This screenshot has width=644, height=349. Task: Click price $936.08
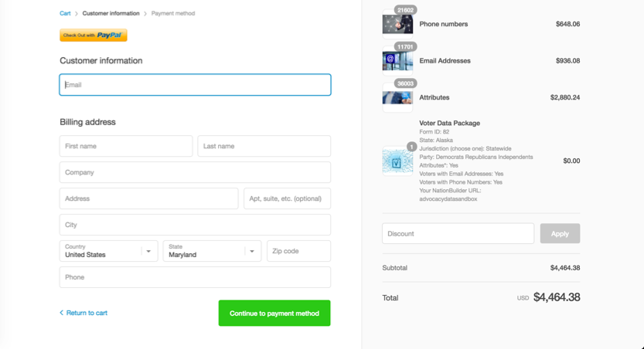point(567,61)
